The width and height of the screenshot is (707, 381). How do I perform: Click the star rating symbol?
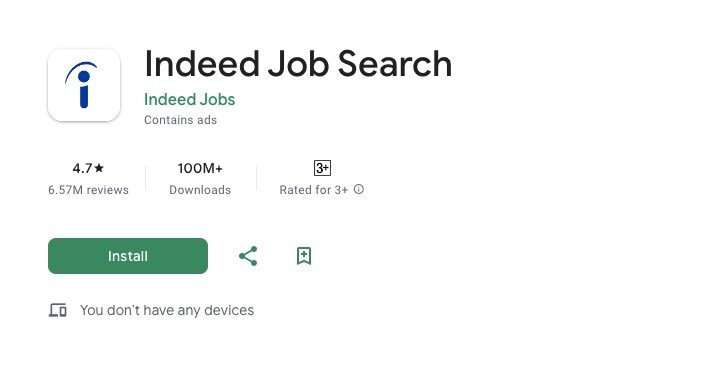(x=99, y=168)
